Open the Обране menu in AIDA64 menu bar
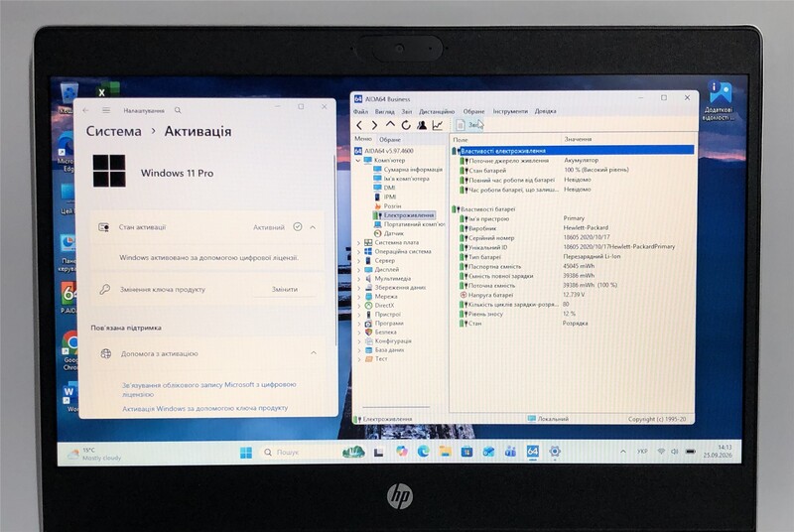This screenshot has width=794, height=532. [x=473, y=111]
